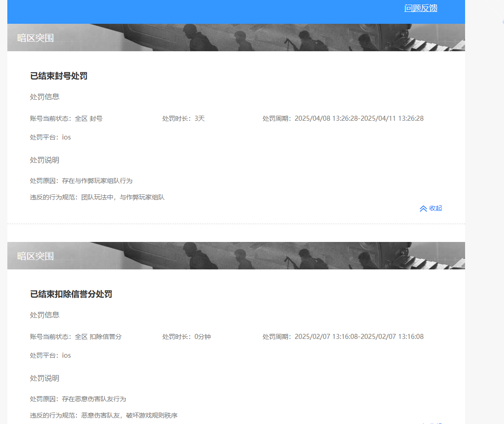
Task: Click 处罚原因：存在与作弊玩家组队行为
Action: click(x=81, y=181)
